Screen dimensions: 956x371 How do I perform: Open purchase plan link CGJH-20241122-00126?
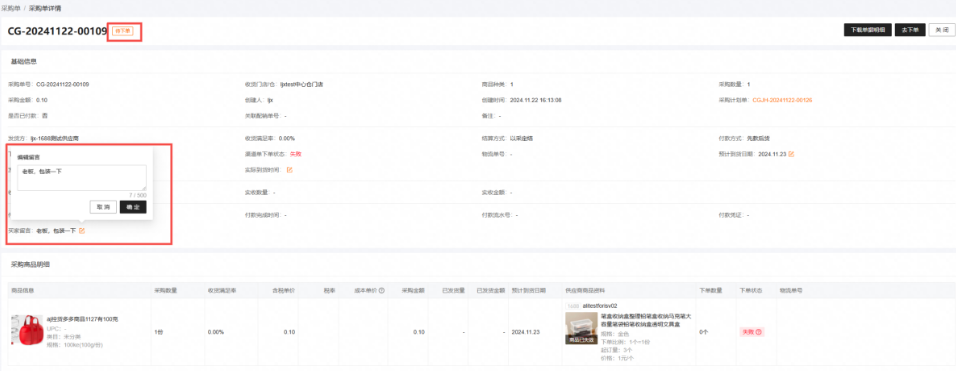tap(782, 99)
